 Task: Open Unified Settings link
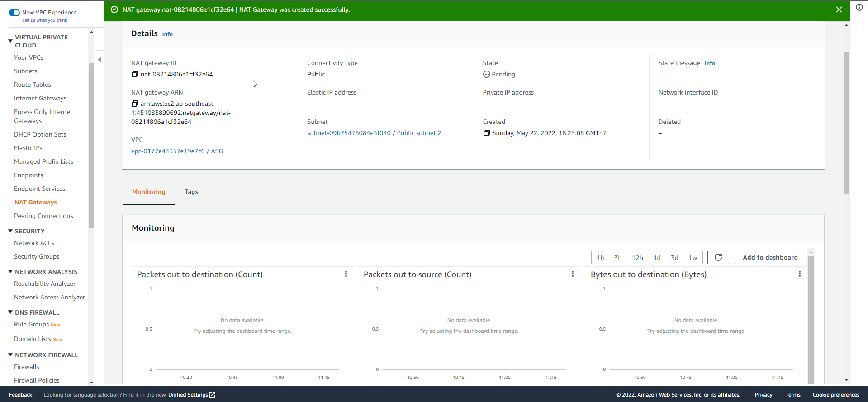click(x=192, y=395)
